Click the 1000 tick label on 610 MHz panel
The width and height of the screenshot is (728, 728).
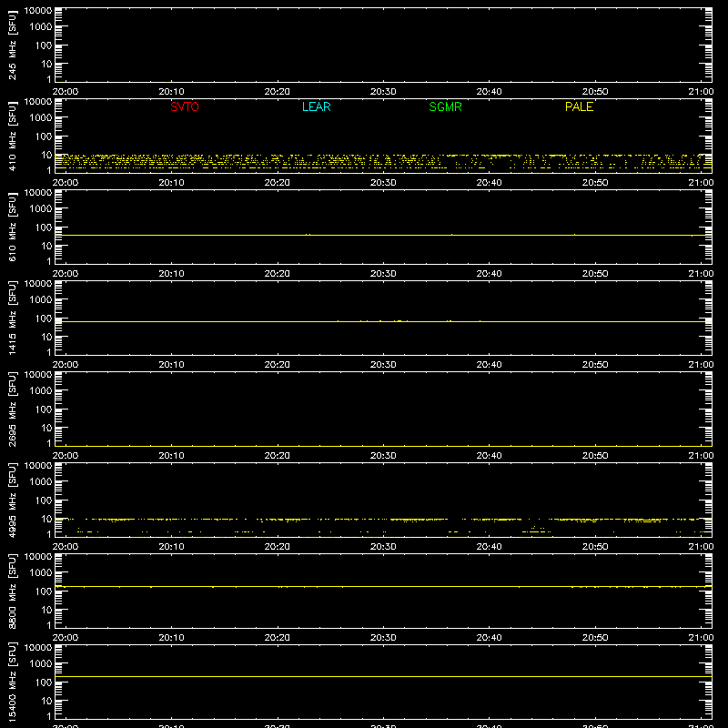click(41, 209)
